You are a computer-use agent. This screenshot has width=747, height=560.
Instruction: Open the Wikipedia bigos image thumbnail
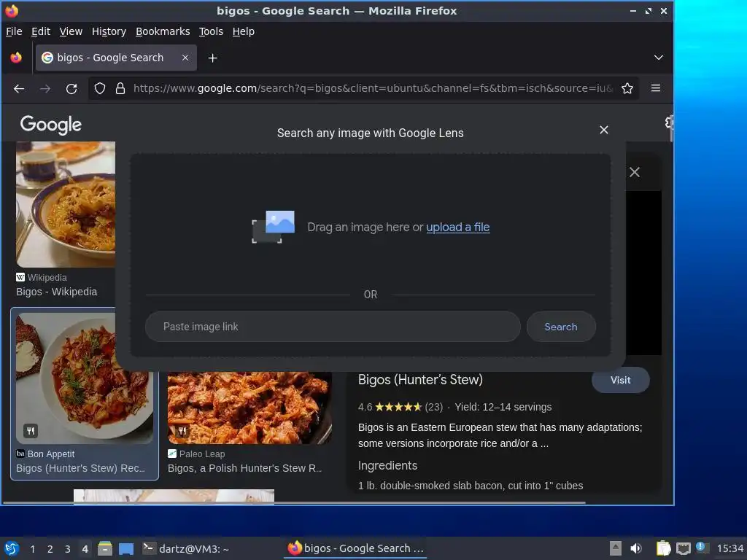66,204
